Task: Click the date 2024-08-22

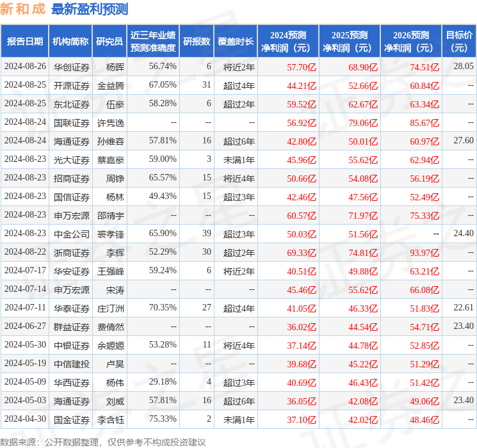Action: [x=25, y=252]
